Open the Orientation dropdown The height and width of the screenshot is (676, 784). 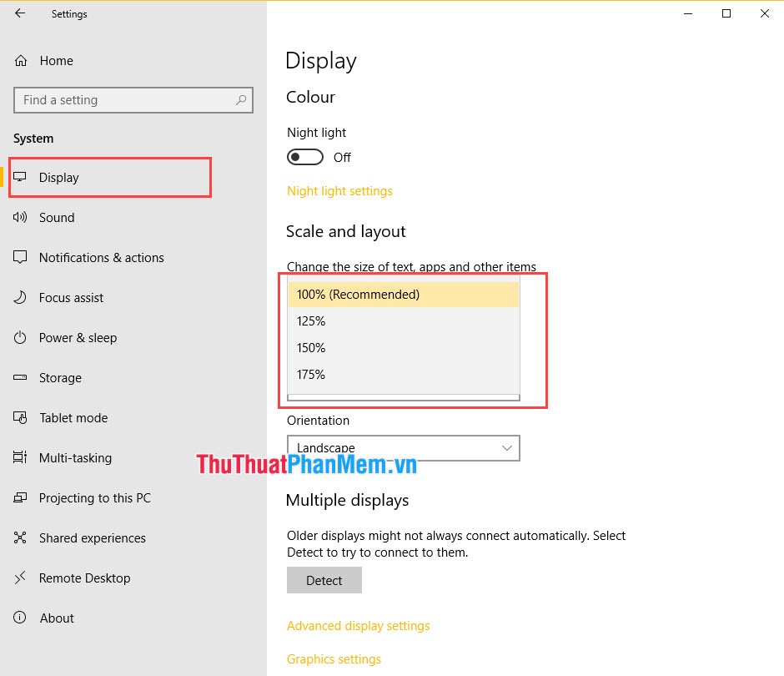tap(403, 448)
